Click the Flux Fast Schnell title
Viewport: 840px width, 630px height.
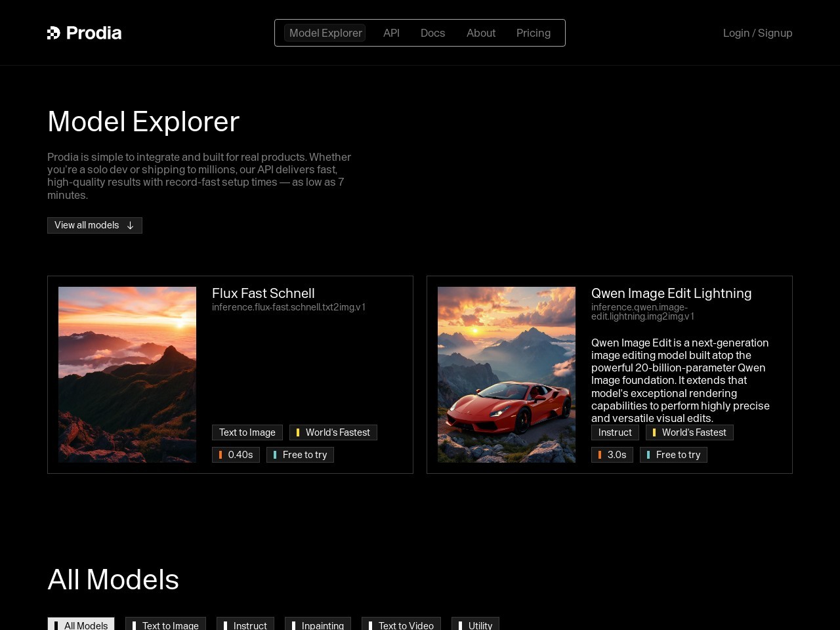[263, 293]
